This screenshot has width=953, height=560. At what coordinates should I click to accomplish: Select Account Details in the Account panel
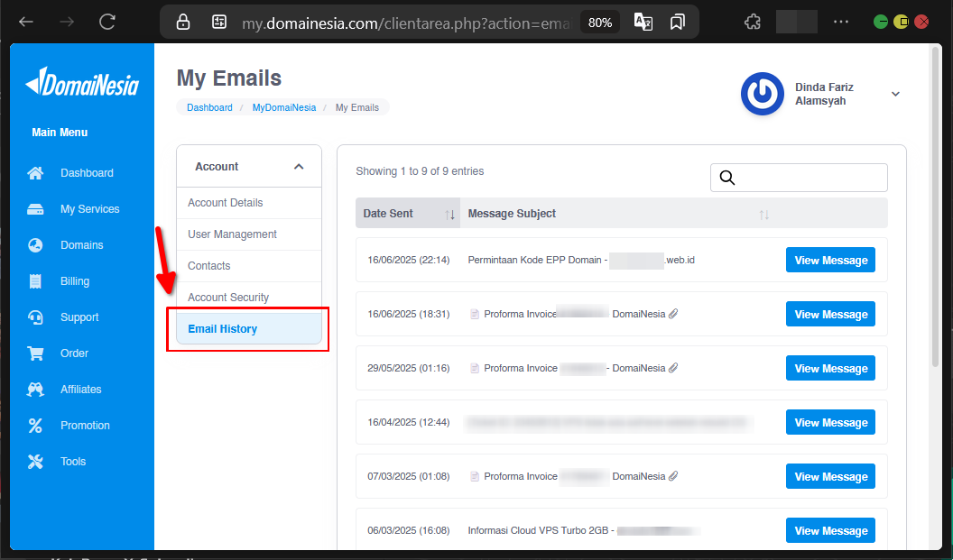(248, 203)
